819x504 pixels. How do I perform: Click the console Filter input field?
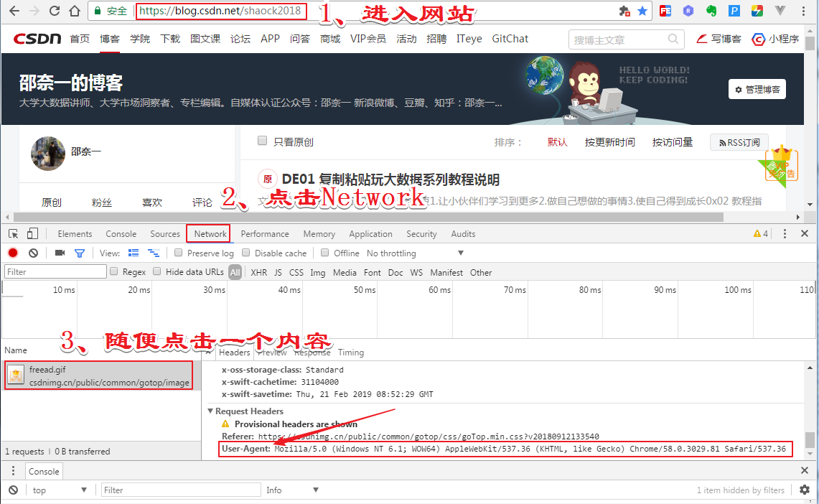[181, 490]
